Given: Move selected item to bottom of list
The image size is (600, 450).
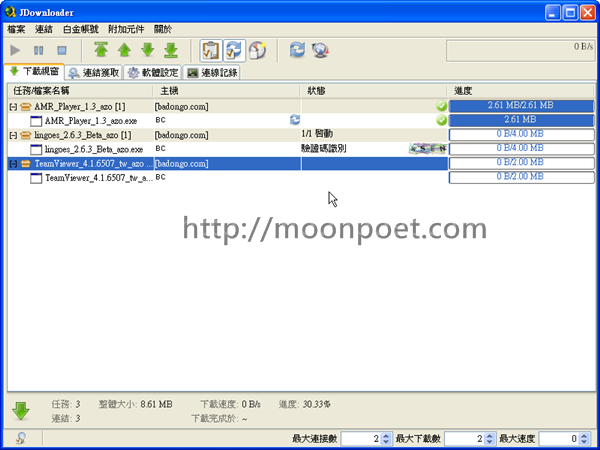Looking at the screenshot, I should click(171, 50).
